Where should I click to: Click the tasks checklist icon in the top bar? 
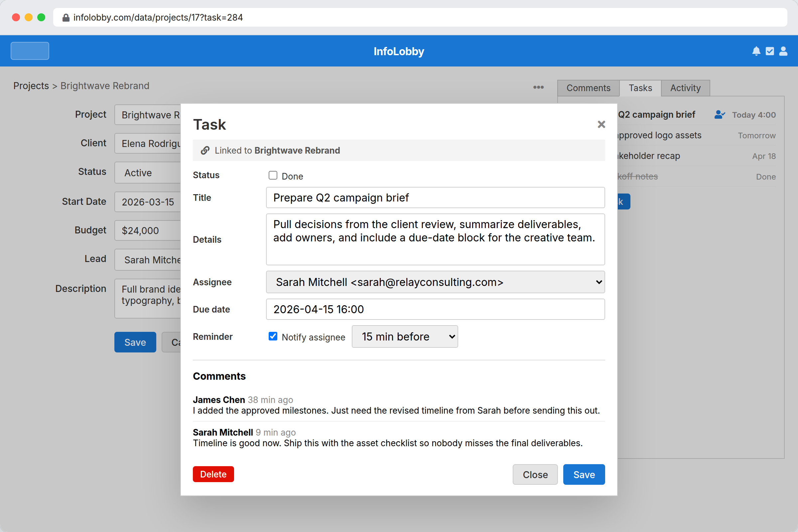tap(769, 51)
